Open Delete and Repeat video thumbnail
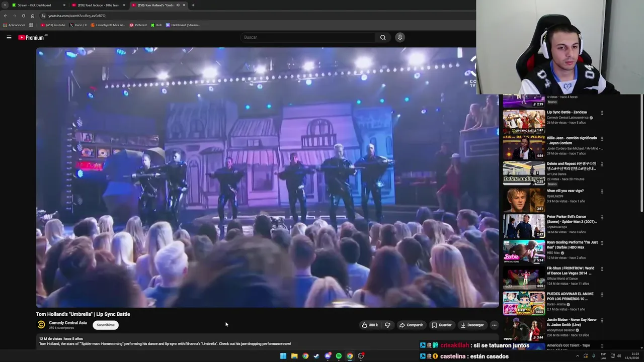 click(524, 173)
